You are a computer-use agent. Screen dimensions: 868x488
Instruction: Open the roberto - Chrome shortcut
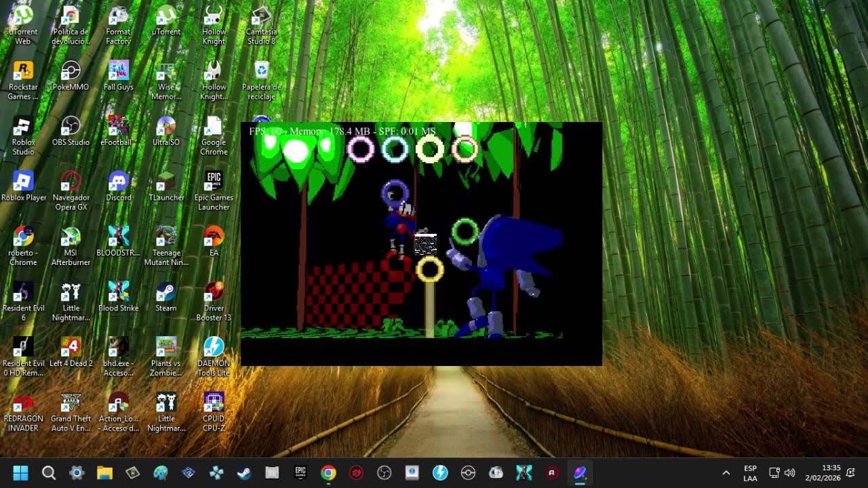click(x=23, y=246)
